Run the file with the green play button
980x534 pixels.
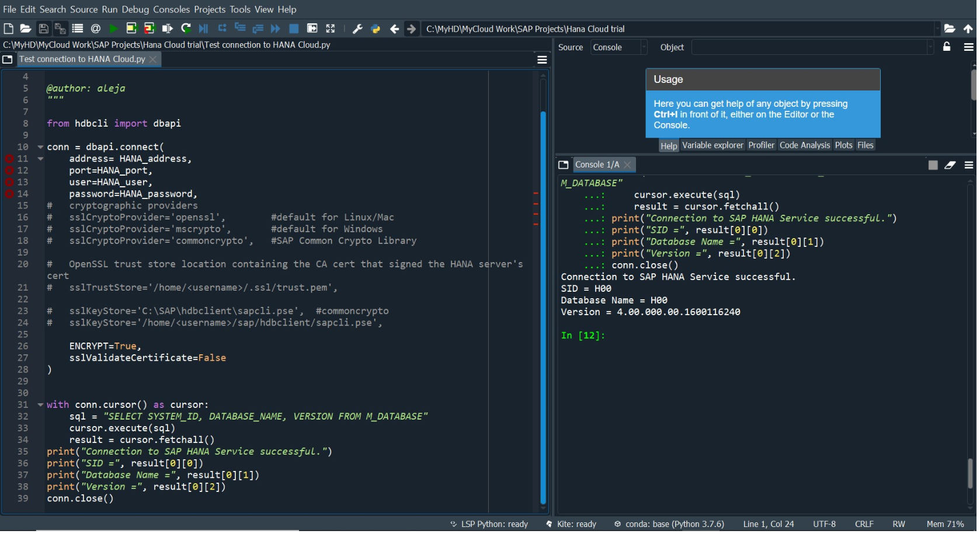[114, 29]
